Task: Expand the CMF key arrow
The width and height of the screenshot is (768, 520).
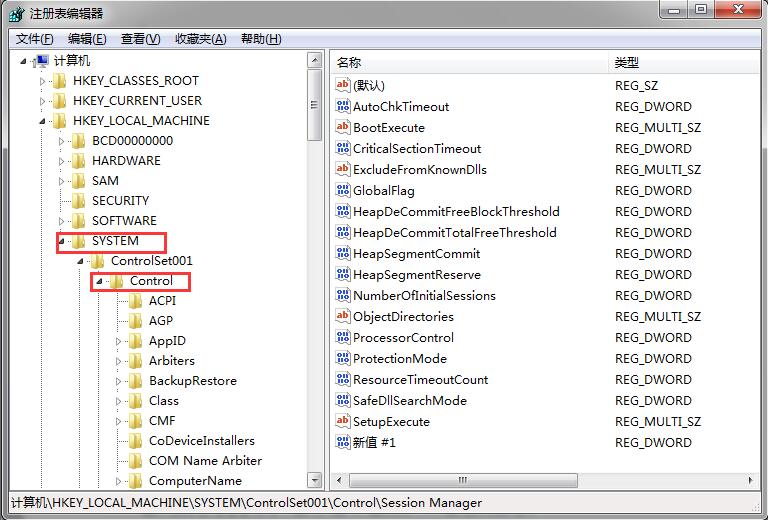Action: [119, 421]
